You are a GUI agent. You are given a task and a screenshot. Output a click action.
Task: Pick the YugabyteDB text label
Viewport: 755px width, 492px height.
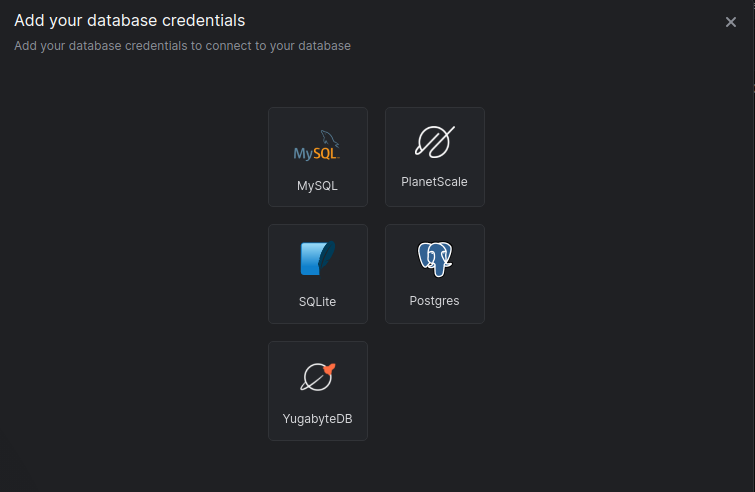(x=317, y=419)
